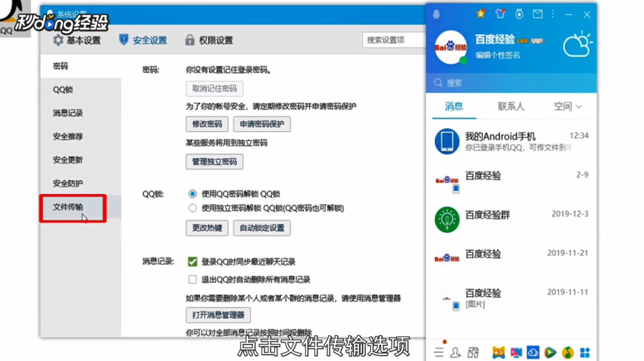644x361 pixels.
Task: Click the 申请密码保护 button
Action: click(262, 124)
